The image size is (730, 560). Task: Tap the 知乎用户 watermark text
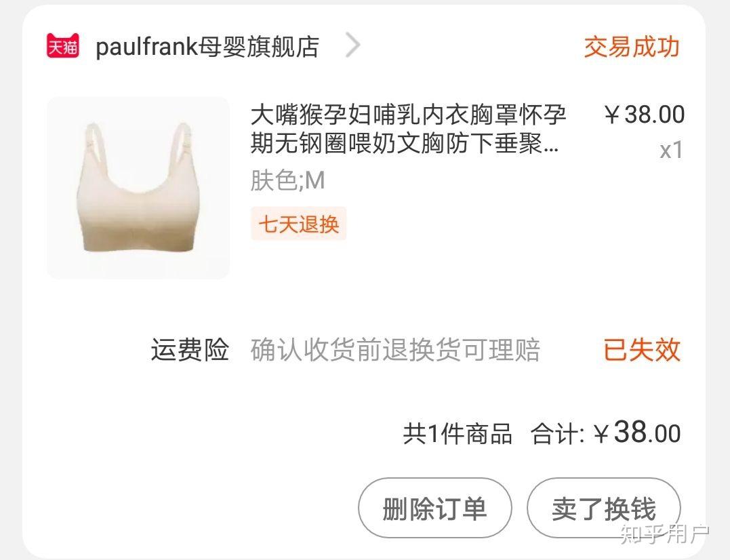pos(665,534)
